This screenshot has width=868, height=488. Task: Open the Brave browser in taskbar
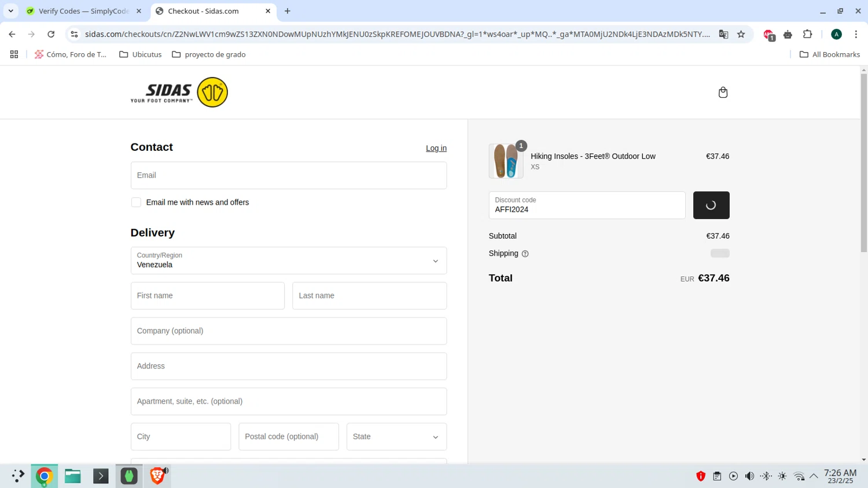coord(157,476)
